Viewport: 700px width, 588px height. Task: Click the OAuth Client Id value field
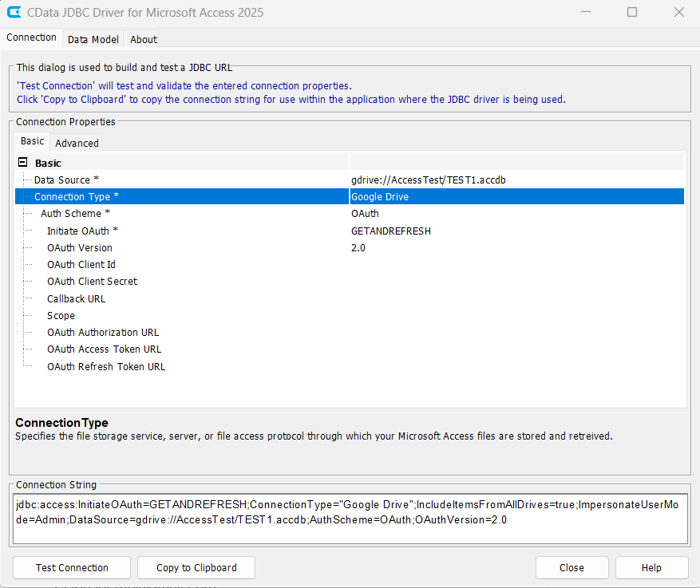pyautogui.click(x=516, y=265)
